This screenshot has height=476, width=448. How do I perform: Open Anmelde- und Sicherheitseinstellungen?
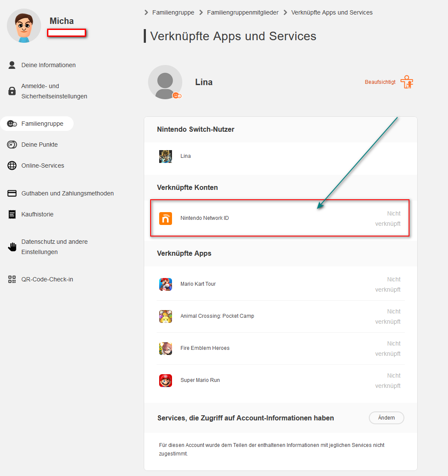coord(54,91)
